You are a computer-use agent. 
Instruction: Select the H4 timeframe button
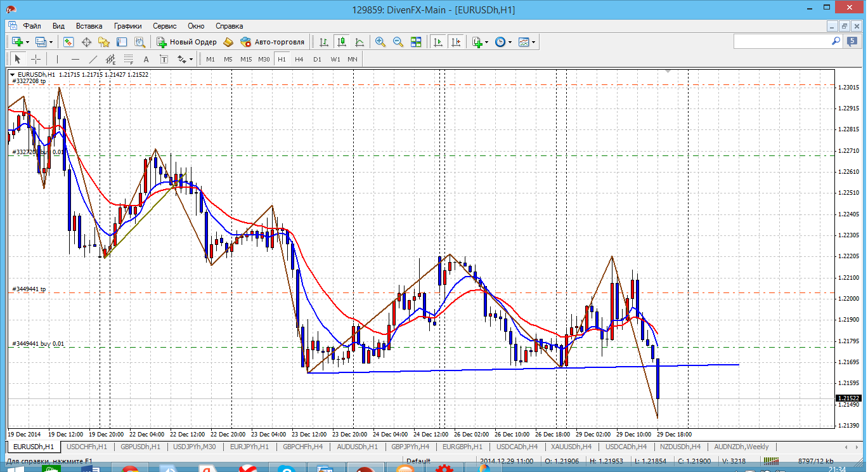[299, 59]
